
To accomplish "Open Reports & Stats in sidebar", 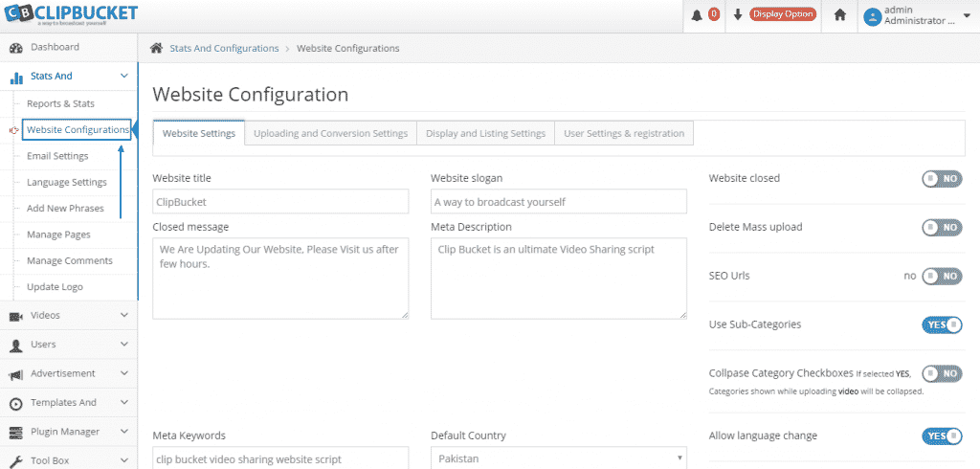I will (x=60, y=103).
